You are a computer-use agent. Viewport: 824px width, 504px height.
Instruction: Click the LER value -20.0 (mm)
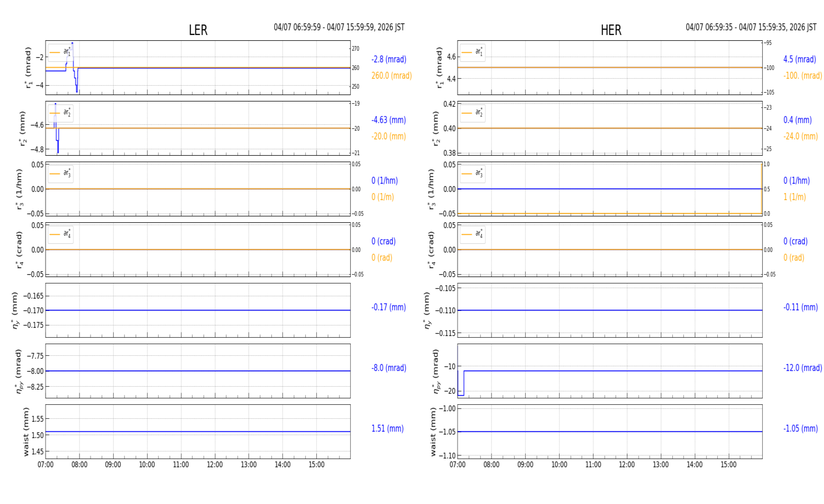click(x=389, y=136)
